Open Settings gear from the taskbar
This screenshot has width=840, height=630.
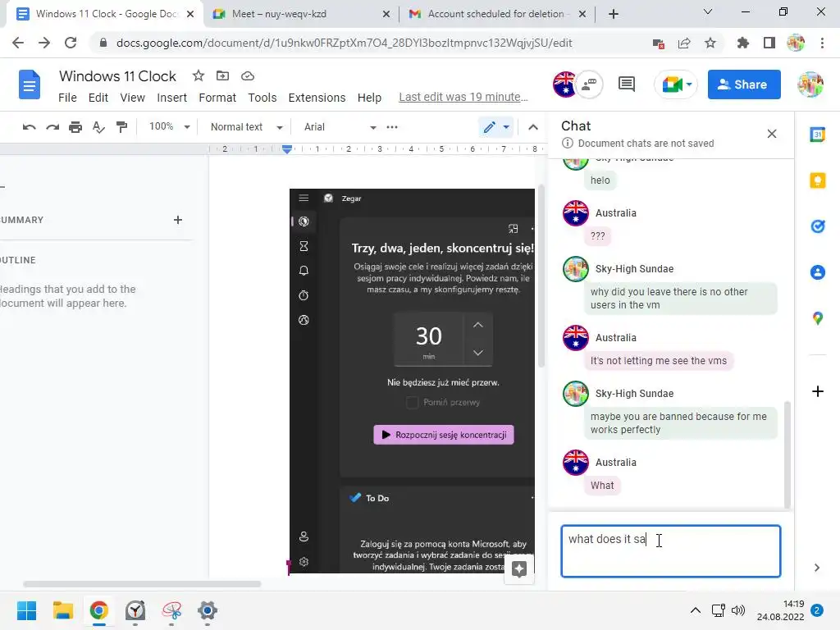click(x=208, y=610)
